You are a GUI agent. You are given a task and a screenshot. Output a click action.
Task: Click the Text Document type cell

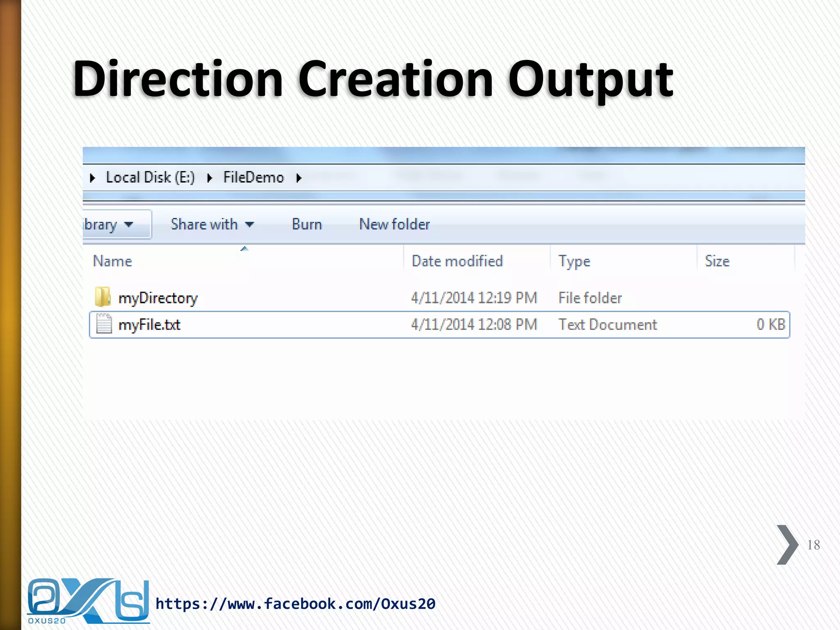[x=607, y=324]
